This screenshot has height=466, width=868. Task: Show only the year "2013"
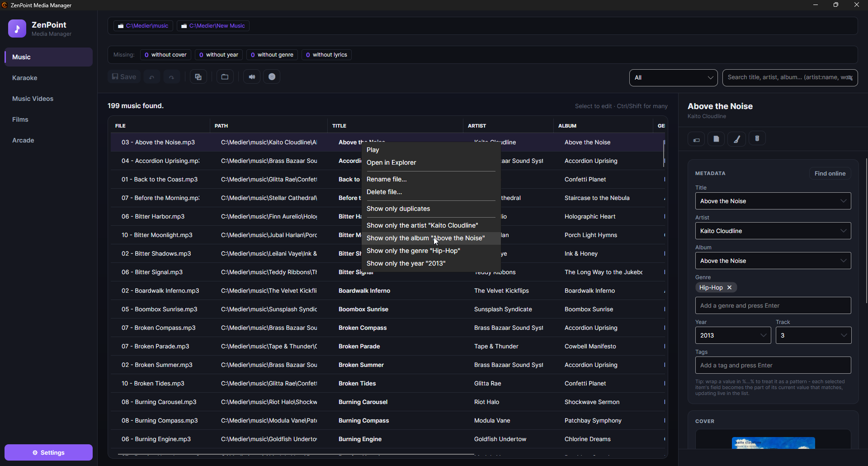(x=431, y=264)
